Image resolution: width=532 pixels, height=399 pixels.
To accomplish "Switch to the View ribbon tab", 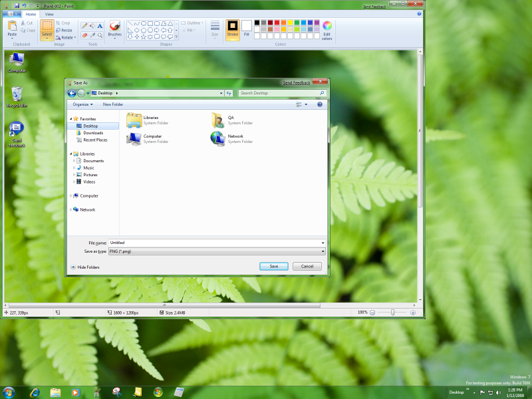I will 49,14.
